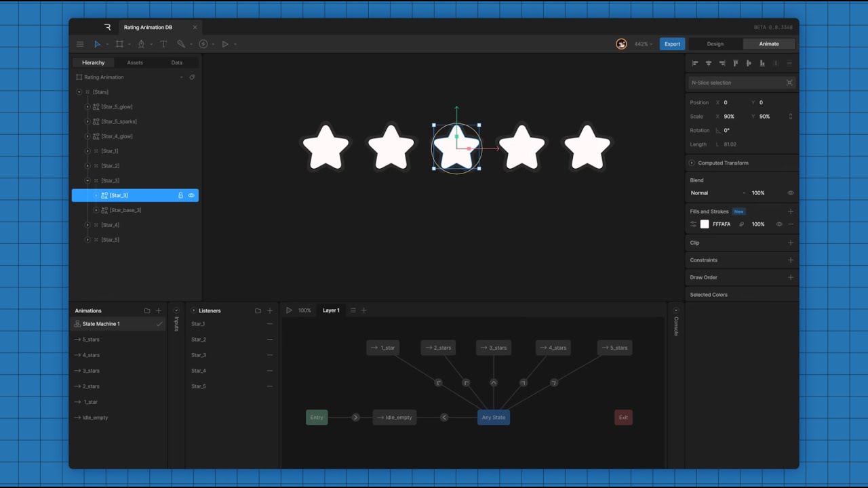The image size is (868, 488).
Task: Click the Export button
Action: tap(672, 44)
